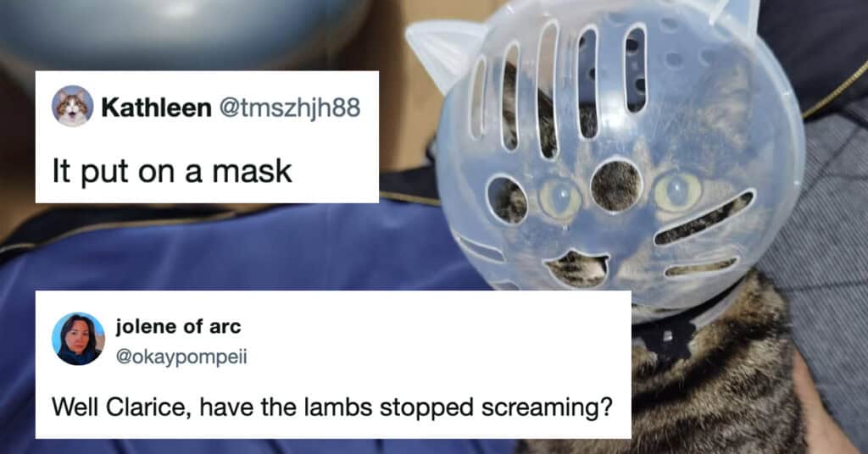Click the Kathleen display name

(x=156, y=108)
